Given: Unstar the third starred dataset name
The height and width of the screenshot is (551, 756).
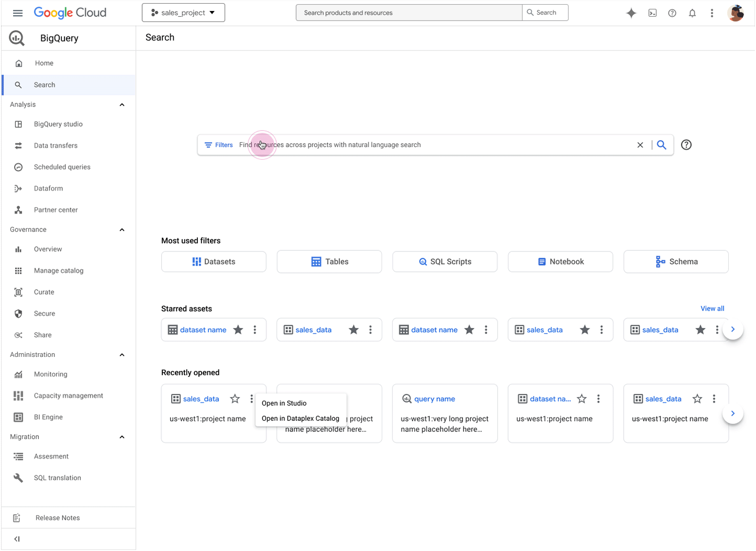Looking at the screenshot, I should [469, 330].
